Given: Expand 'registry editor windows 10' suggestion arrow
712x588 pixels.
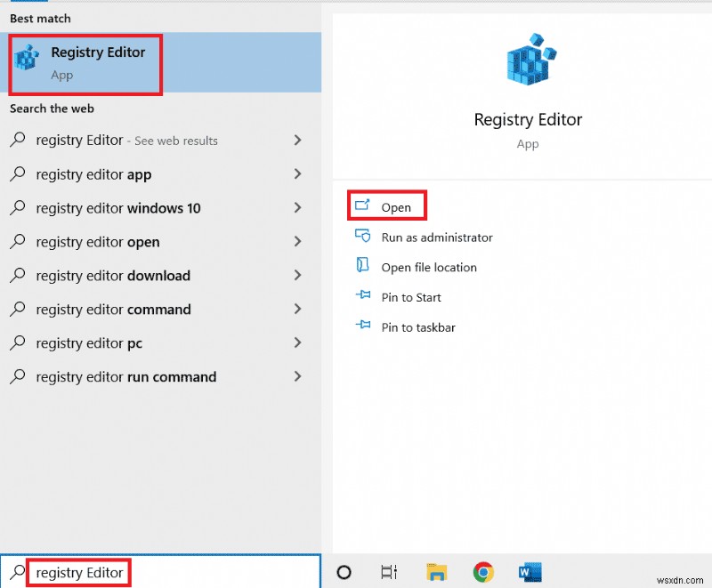Looking at the screenshot, I should (x=297, y=207).
